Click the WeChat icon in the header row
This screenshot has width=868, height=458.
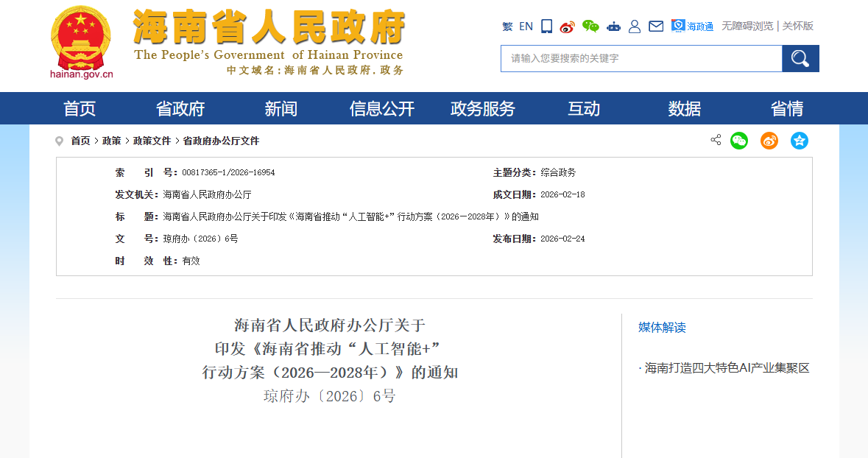tap(590, 26)
